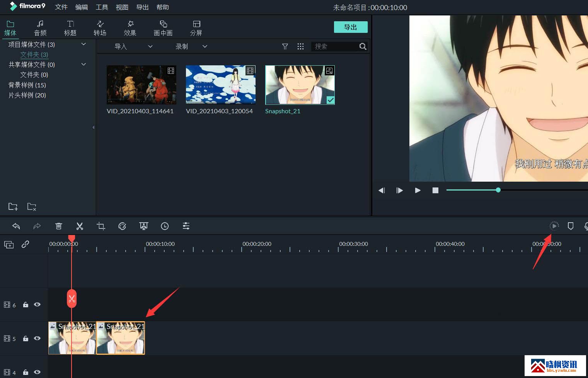Screen dimensions: 588x378
Task: Click the timeline ruler at 00:00:20:00
Action: (x=257, y=244)
